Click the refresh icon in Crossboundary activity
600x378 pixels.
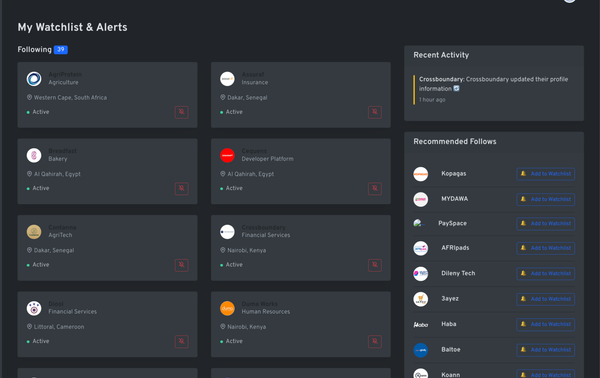456,88
